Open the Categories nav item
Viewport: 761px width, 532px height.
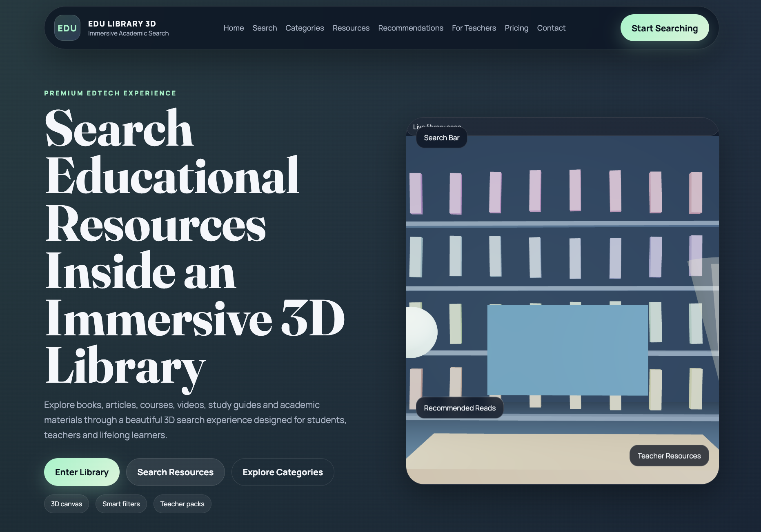click(305, 28)
